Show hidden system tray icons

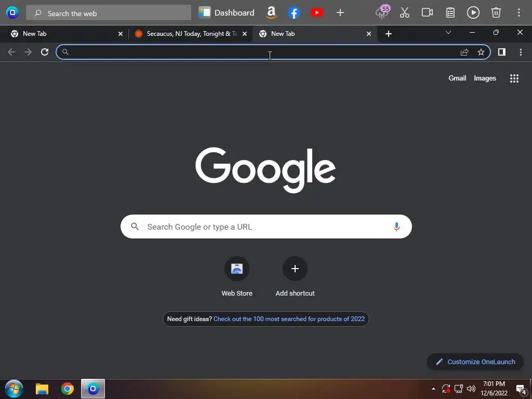pos(433,389)
